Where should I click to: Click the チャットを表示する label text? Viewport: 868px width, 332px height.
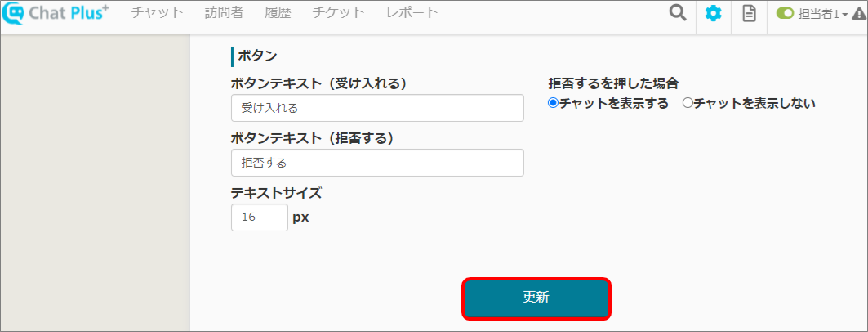pyautogui.click(x=613, y=103)
